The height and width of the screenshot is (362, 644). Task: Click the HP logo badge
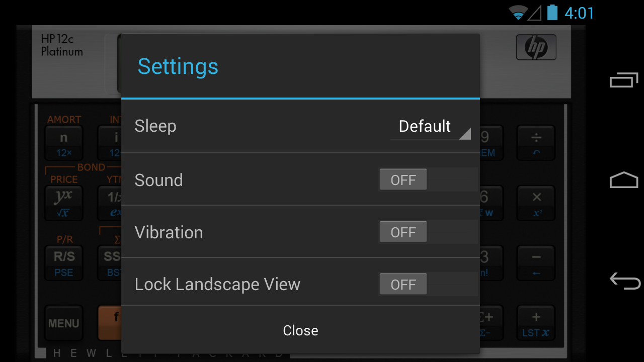click(x=536, y=48)
